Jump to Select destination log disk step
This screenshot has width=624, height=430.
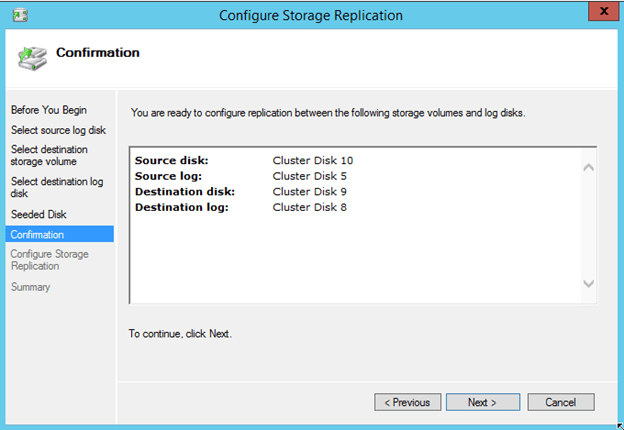pyautogui.click(x=57, y=187)
